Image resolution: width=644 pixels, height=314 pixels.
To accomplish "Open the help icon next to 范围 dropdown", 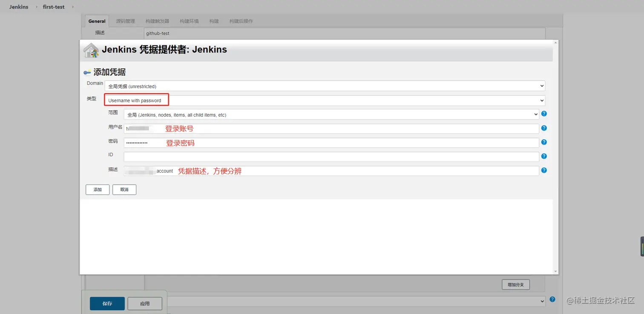I will pos(544,114).
